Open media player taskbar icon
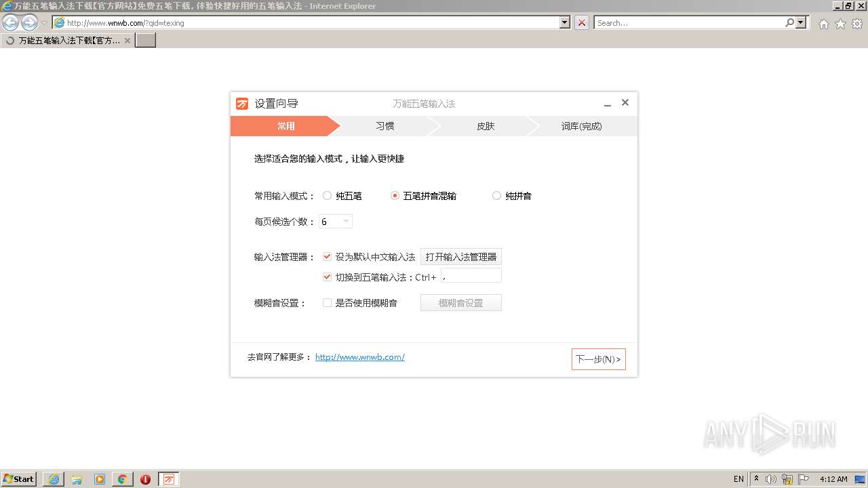 (100, 479)
